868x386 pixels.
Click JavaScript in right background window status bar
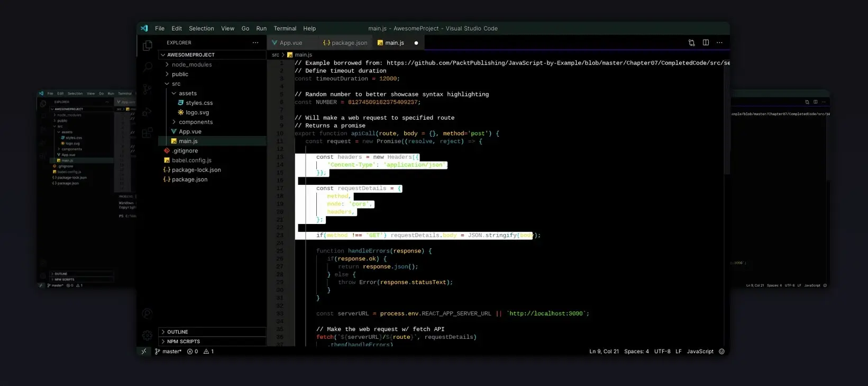pos(812,285)
